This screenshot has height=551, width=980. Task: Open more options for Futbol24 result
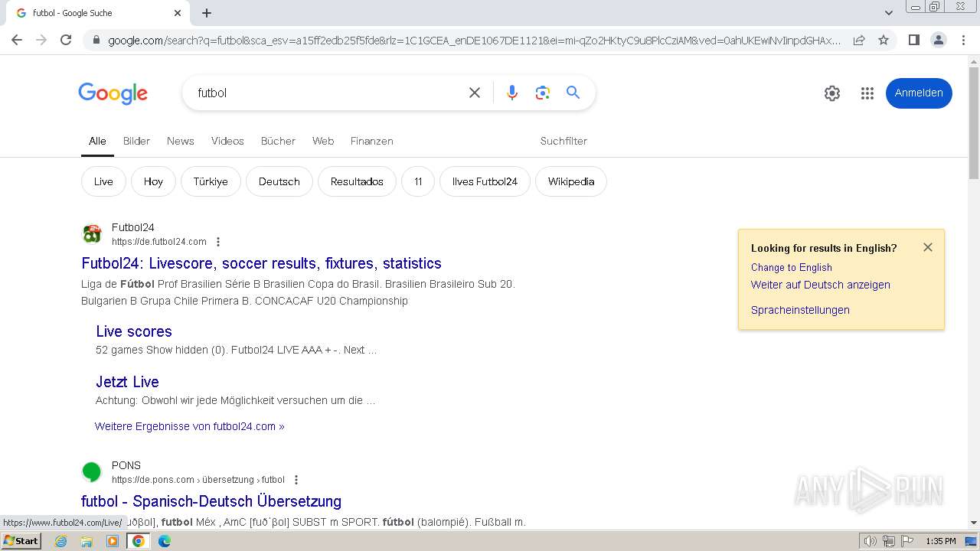click(x=218, y=242)
